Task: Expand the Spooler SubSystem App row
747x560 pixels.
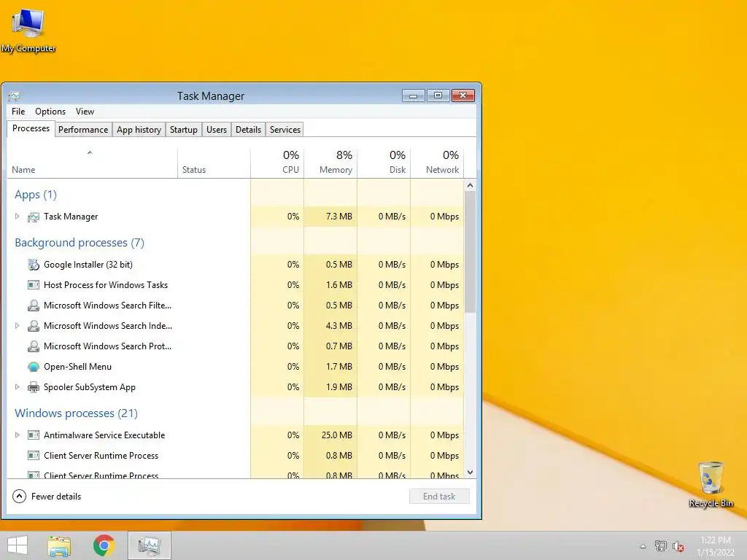Action: click(18, 386)
